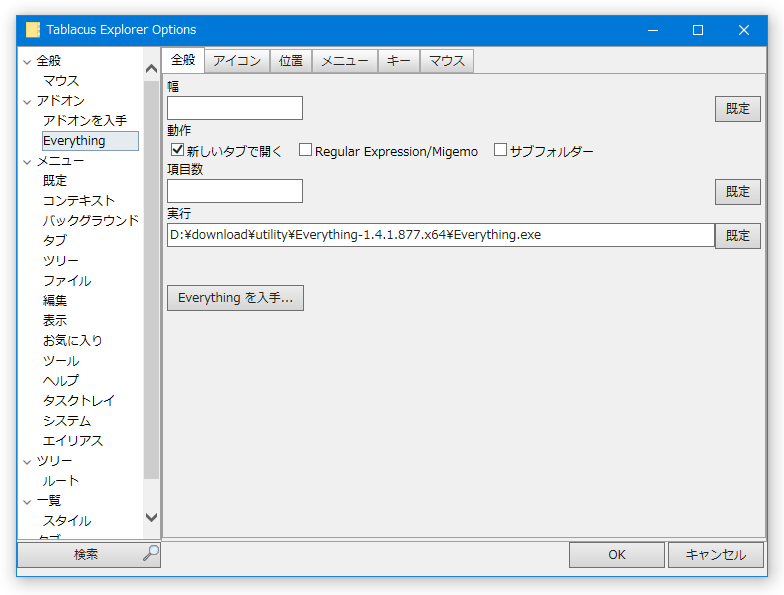Viewport: 784px width, 595px height.
Task: Select ヘルプ in tree
Action: pyautogui.click(x=60, y=381)
